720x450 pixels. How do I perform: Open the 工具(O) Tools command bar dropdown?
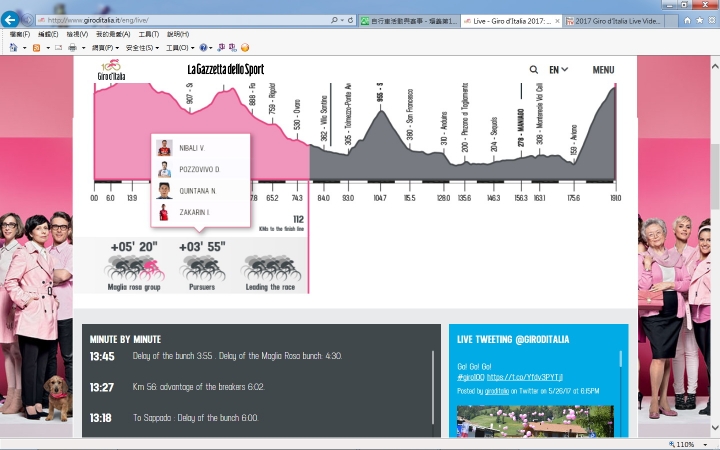tap(180, 48)
